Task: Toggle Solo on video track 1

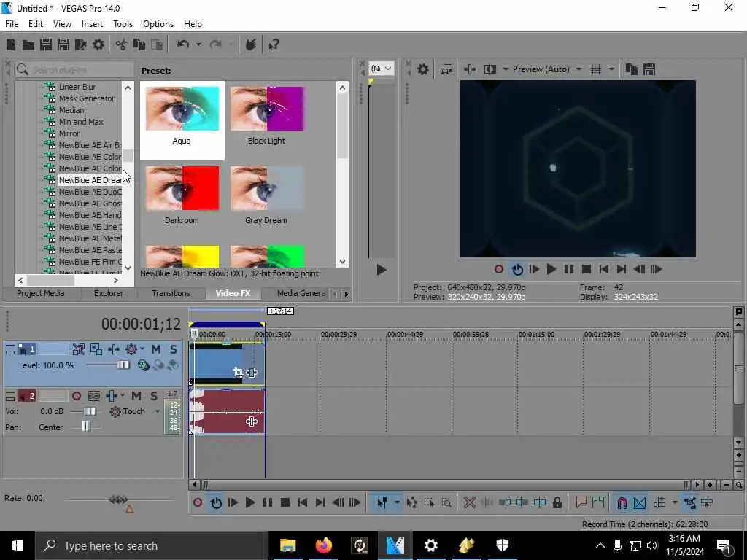Action: coord(174,349)
